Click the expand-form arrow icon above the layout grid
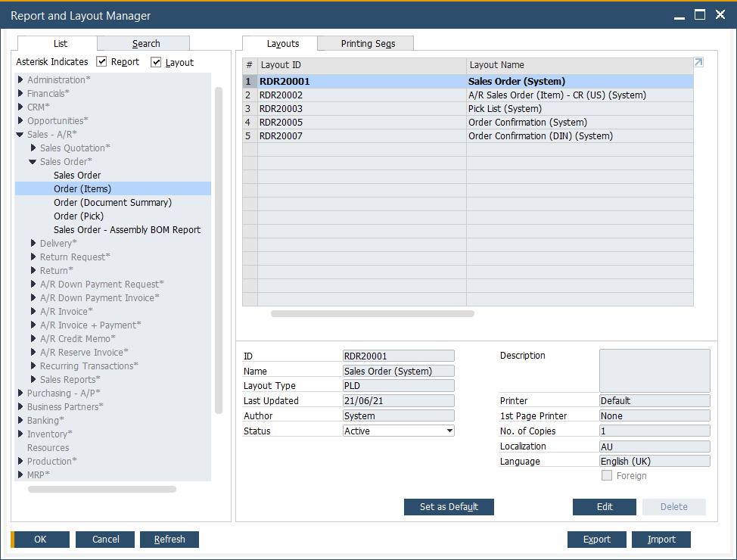This screenshot has width=737, height=560. 698,62
